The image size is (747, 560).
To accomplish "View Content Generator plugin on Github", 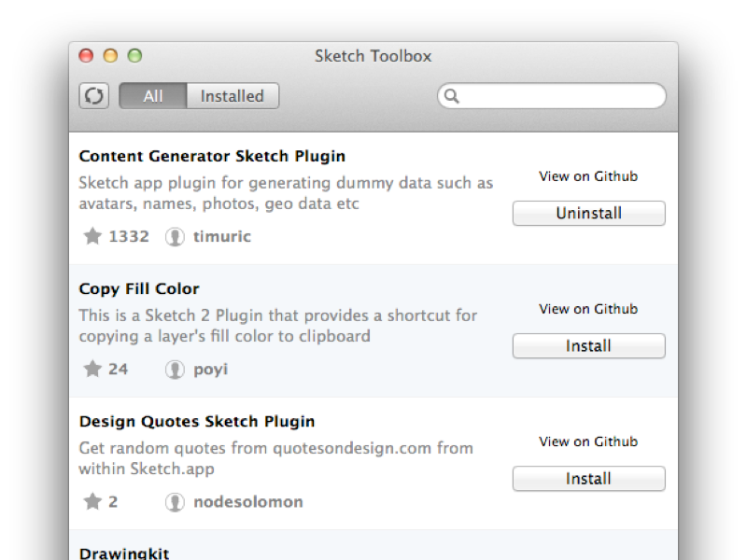I will click(x=588, y=176).
